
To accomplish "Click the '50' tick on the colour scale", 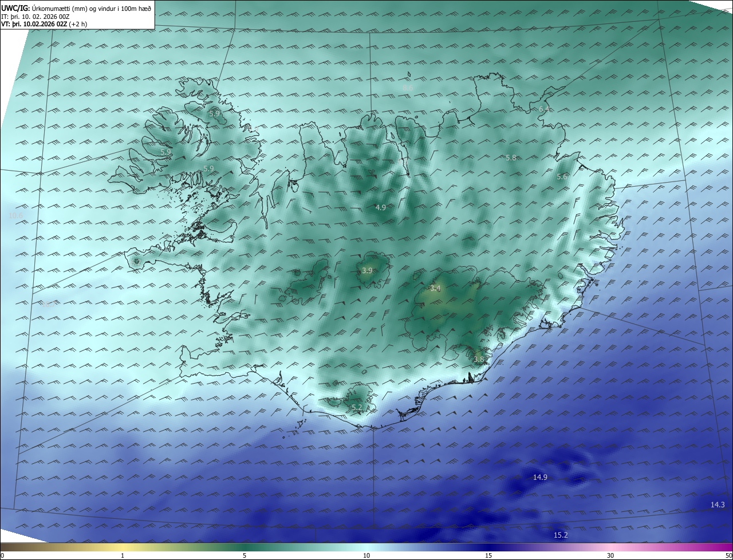I will (x=729, y=555).
